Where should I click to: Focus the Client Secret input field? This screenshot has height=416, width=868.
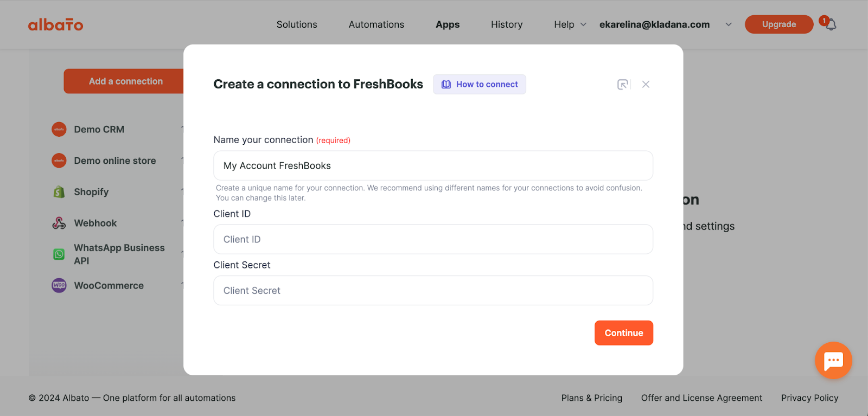point(433,291)
